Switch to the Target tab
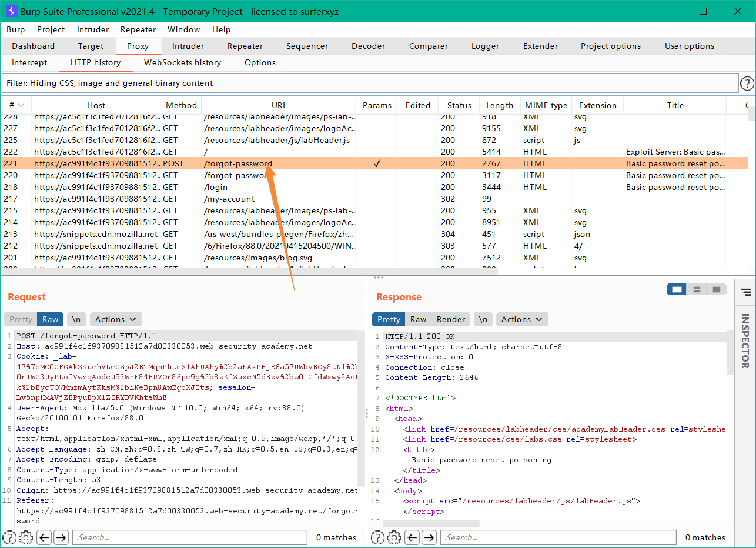Viewport: 756px width, 548px height. (x=91, y=46)
